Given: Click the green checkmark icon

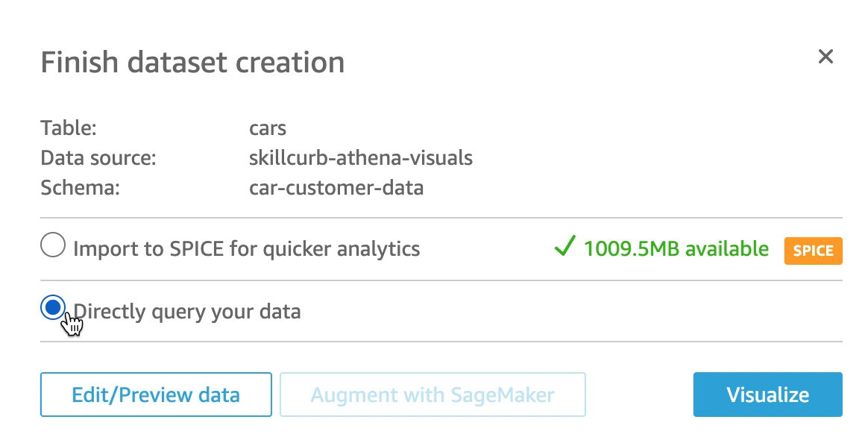Looking at the screenshot, I should (564, 248).
